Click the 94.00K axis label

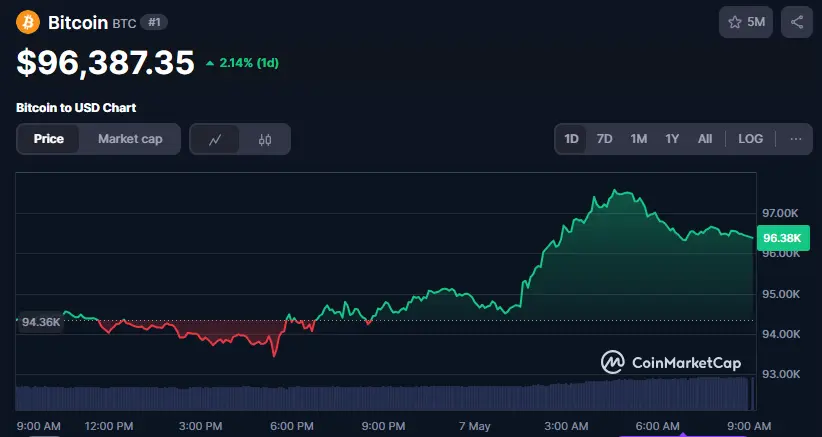781,334
